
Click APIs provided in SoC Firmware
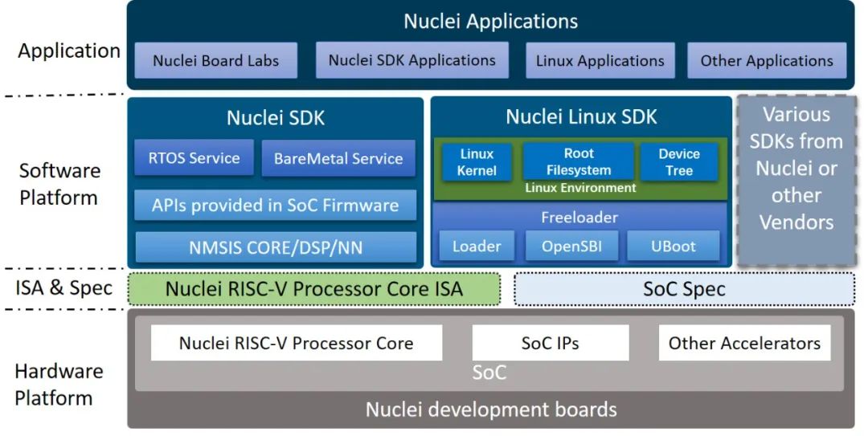(275, 206)
